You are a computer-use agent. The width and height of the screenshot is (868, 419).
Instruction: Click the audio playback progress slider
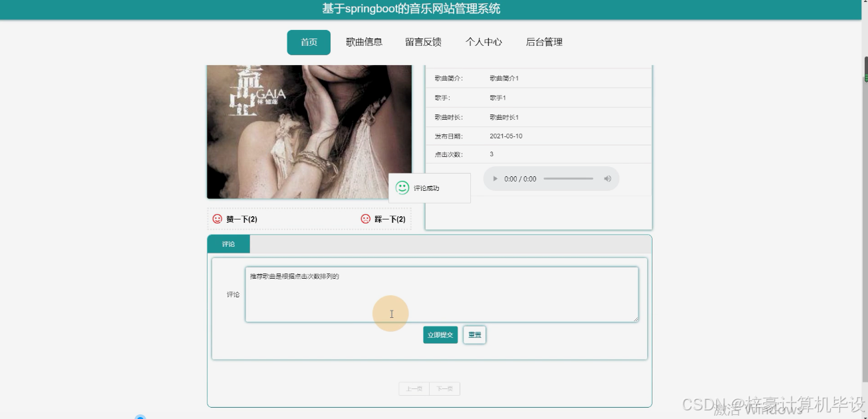tap(569, 178)
